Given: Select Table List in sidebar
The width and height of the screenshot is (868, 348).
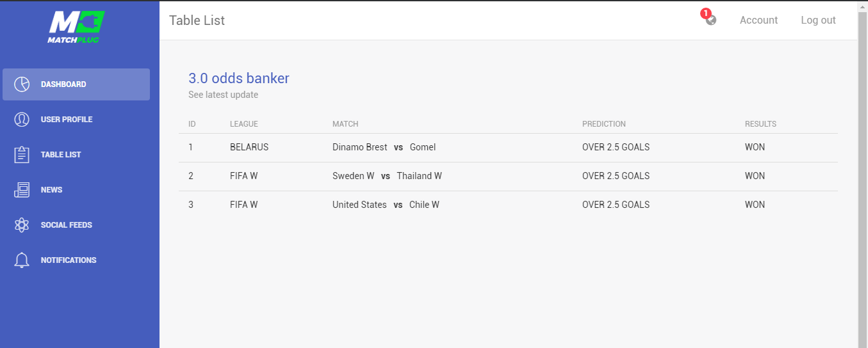Looking at the screenshot, I should click(76, 155).
